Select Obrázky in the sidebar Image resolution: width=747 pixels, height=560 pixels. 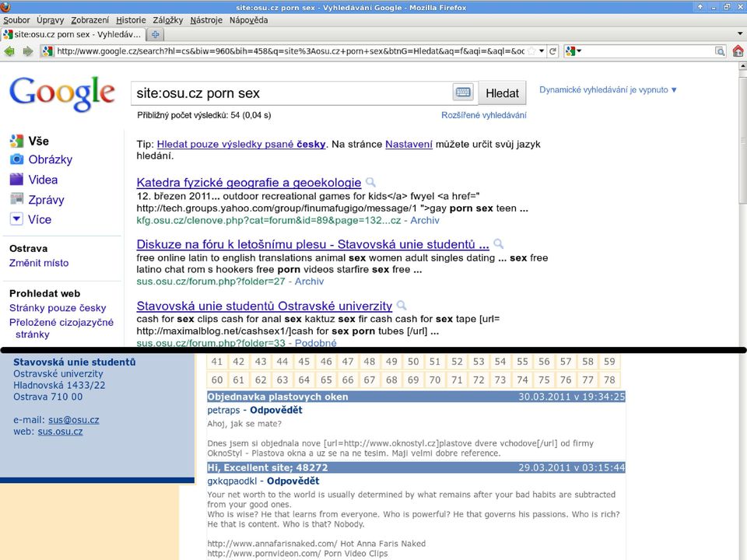[x=51, y=159]
